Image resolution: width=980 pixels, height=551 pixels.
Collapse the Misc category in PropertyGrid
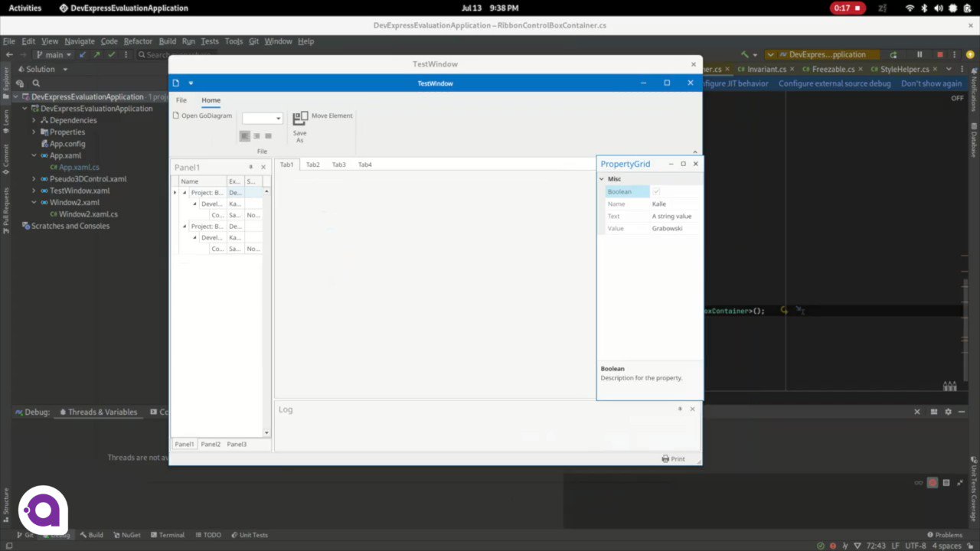pos(602,178)
